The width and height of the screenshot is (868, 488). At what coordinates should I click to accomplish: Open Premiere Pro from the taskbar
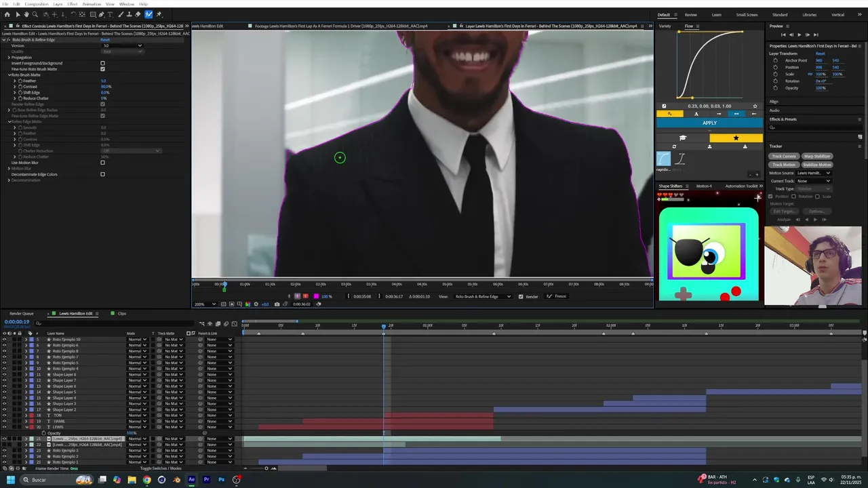[206, 480]
